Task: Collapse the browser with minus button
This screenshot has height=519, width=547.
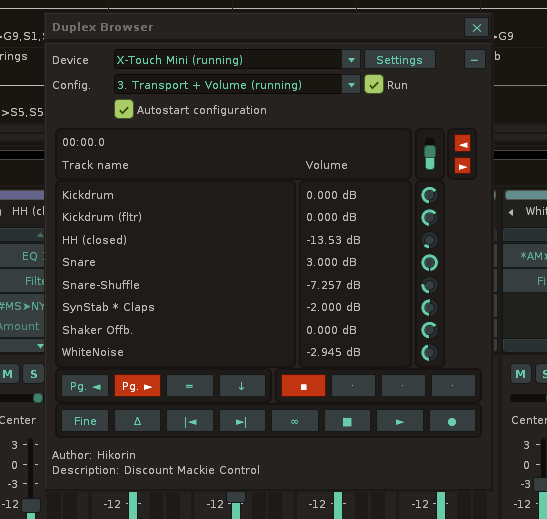Action: [474, 60]
